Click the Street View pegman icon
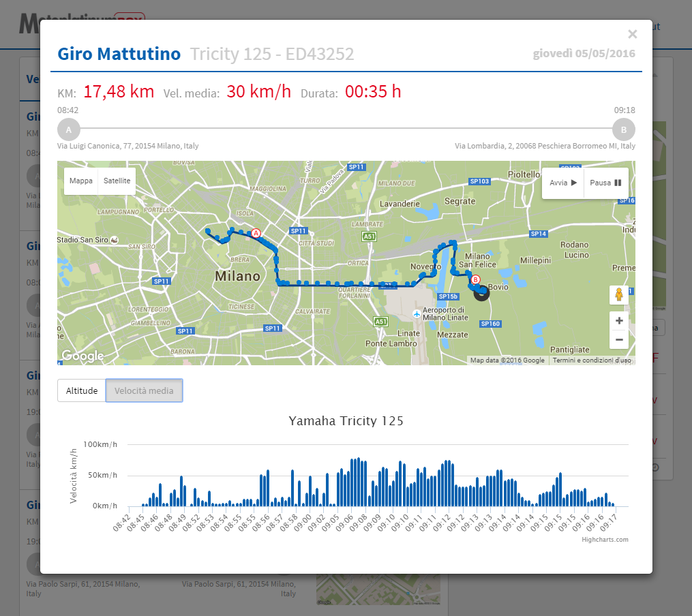This screenshot has width=692, height=616. point(619,295)
